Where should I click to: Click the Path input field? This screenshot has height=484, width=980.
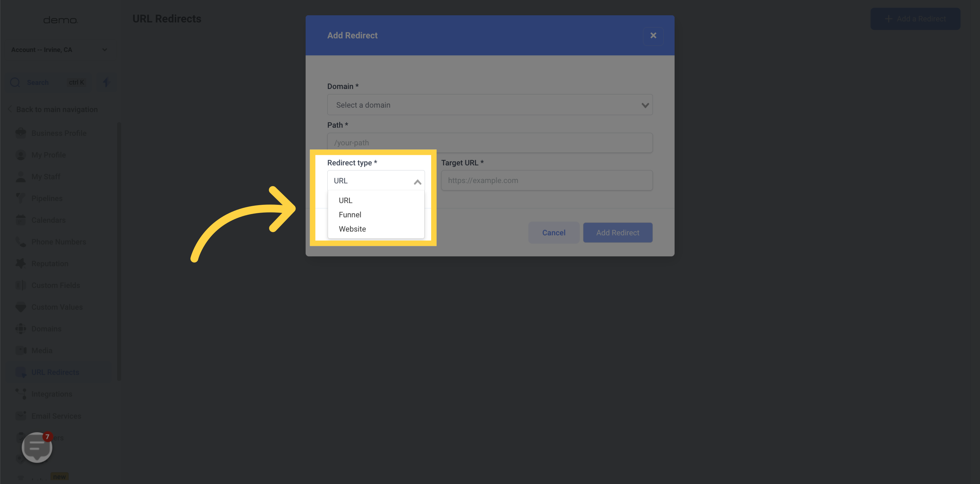point(490,142)
